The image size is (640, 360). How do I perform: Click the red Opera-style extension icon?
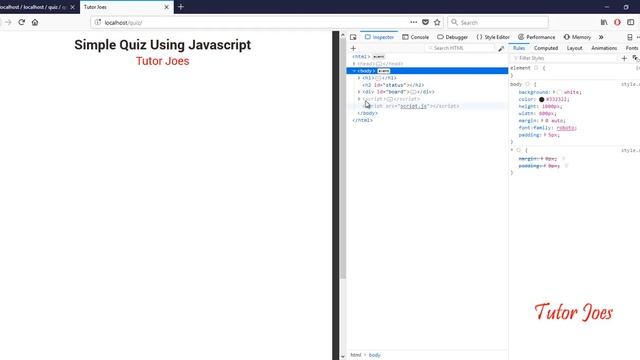(617, 22)
